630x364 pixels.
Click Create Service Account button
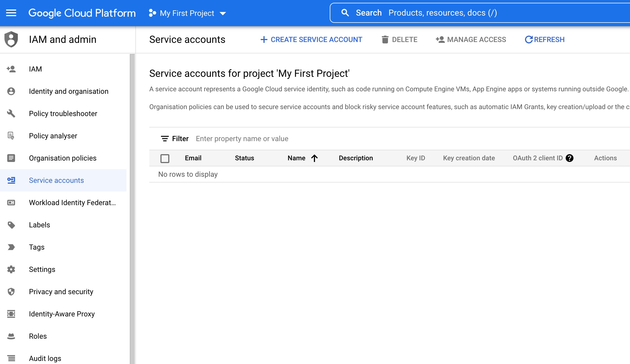pos(311,40)
